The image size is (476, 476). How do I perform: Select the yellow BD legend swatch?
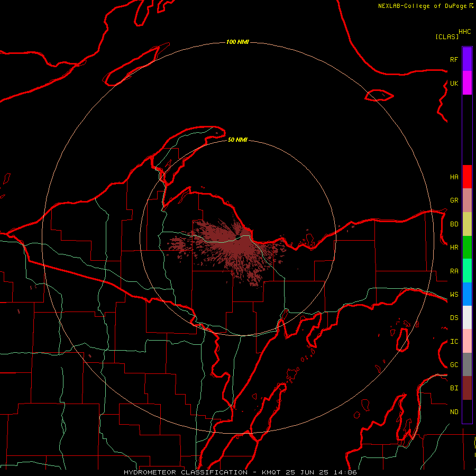467,224
